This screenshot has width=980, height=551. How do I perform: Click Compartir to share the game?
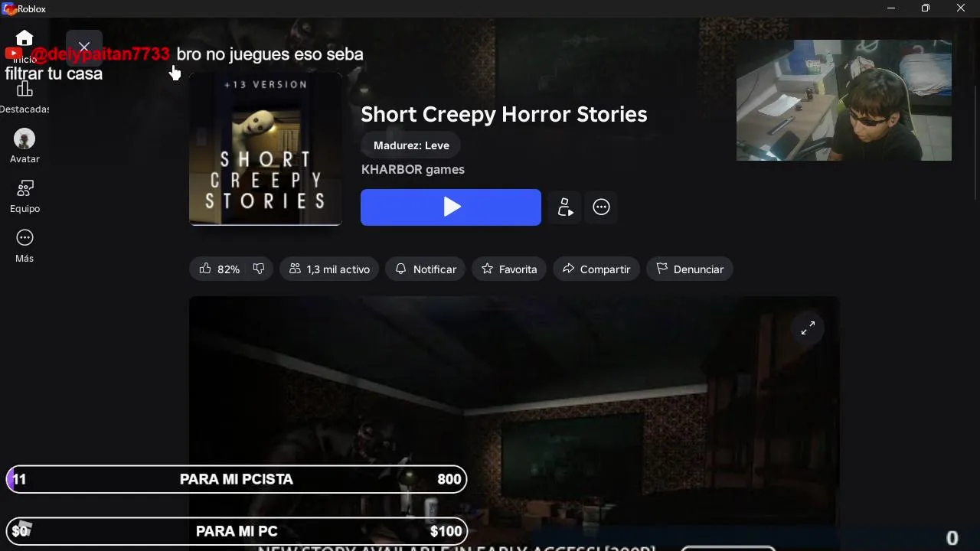tap(596, 269)
